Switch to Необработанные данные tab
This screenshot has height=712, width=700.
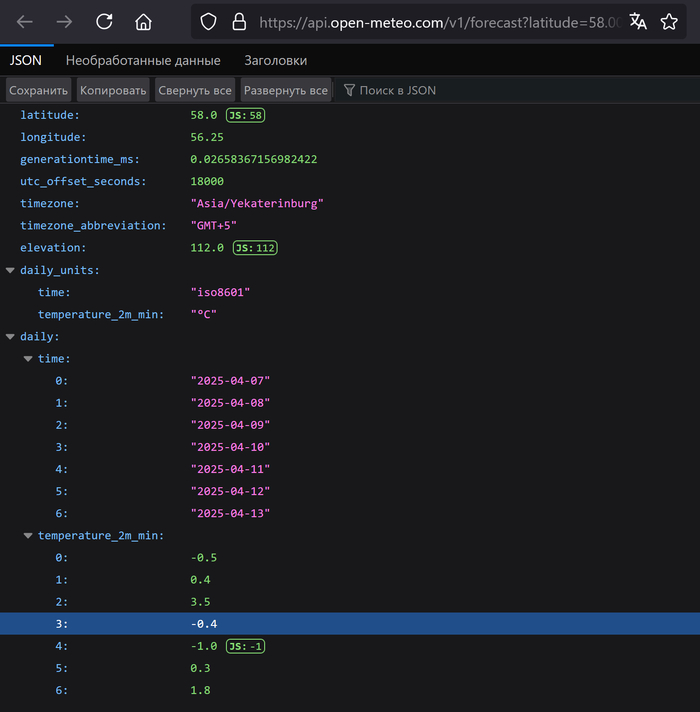pos(143,61)
